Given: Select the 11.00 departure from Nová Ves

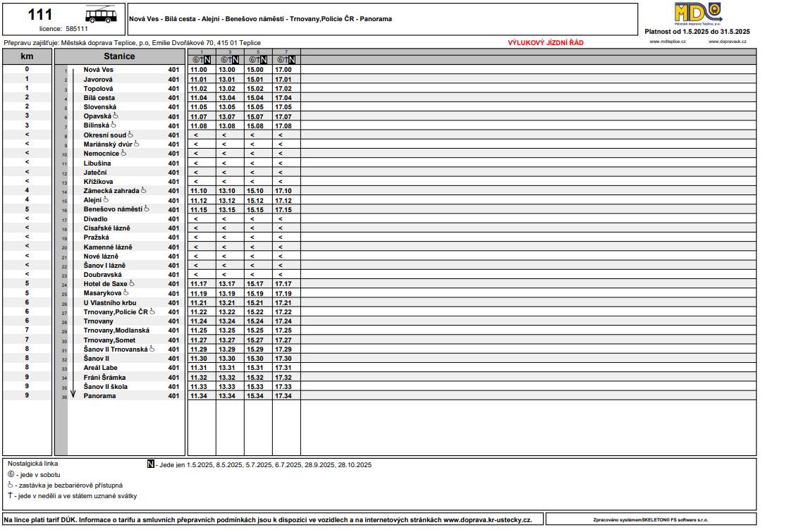Looking at the screenshot, I should click(199, 70).
